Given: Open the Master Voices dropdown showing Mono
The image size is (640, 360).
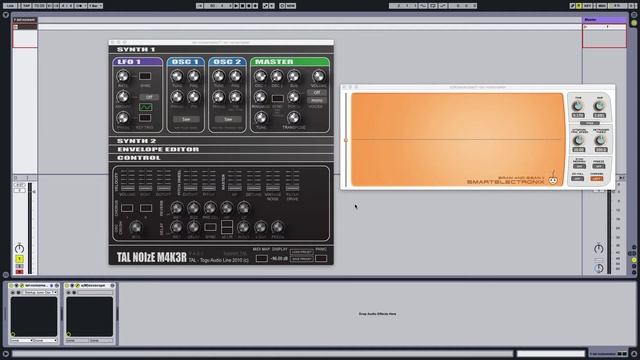Looking at the screenshot, I should (317, 100).
